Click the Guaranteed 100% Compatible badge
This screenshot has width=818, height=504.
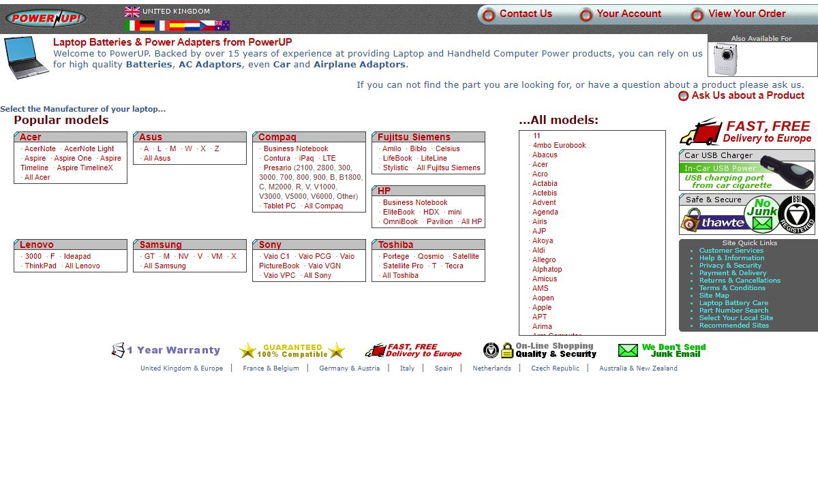click(292, 351)
